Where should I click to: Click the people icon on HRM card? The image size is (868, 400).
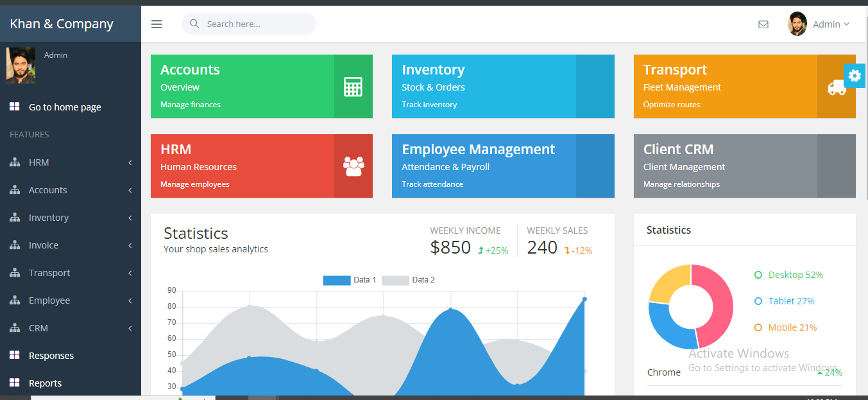(x=353, y=166)
